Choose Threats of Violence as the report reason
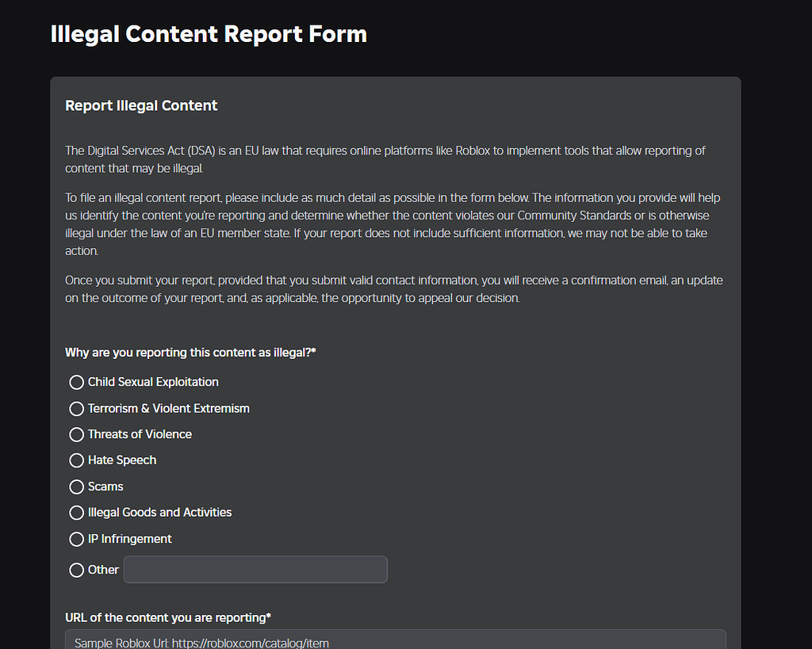812x649 pixels. point(76,434)
